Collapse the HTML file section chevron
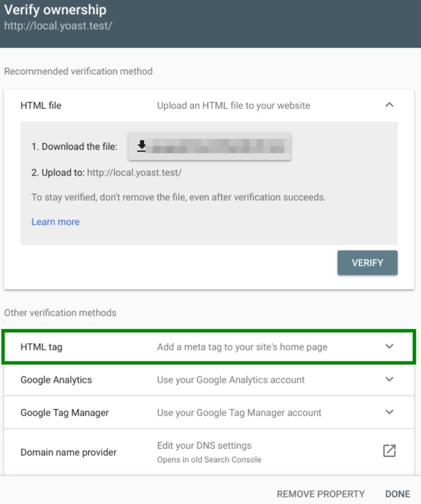421x504 pixels. (x=389, y=105)
